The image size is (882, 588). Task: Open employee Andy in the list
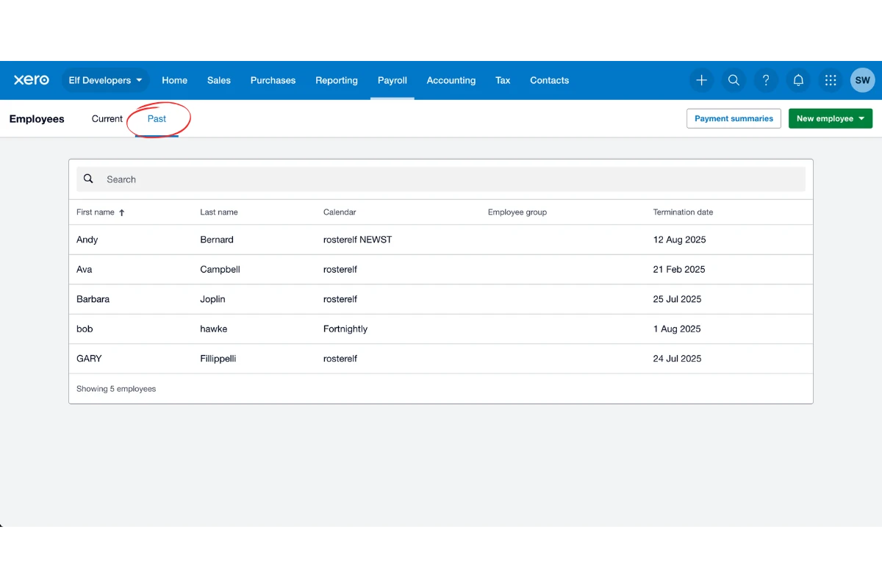coord(87,240)
